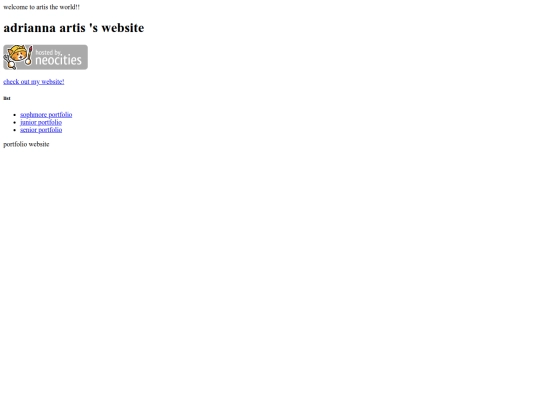Click the Neocities cat mascot face
The width and height of the screenshot is (540, 405).
coord(18,54)
